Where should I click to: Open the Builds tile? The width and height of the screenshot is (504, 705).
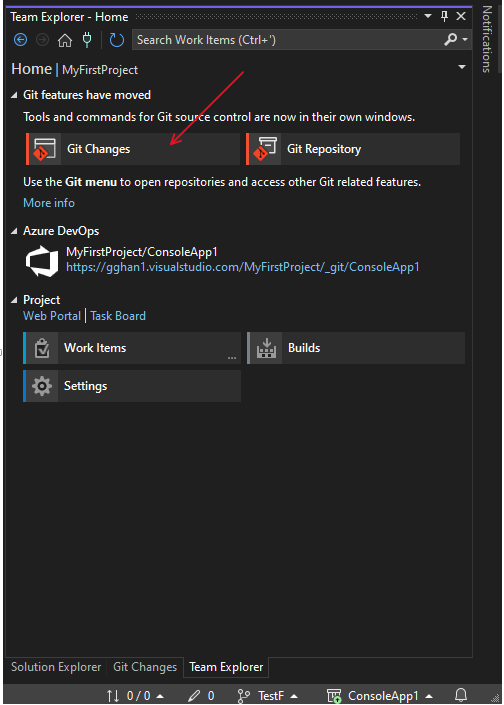356,348
